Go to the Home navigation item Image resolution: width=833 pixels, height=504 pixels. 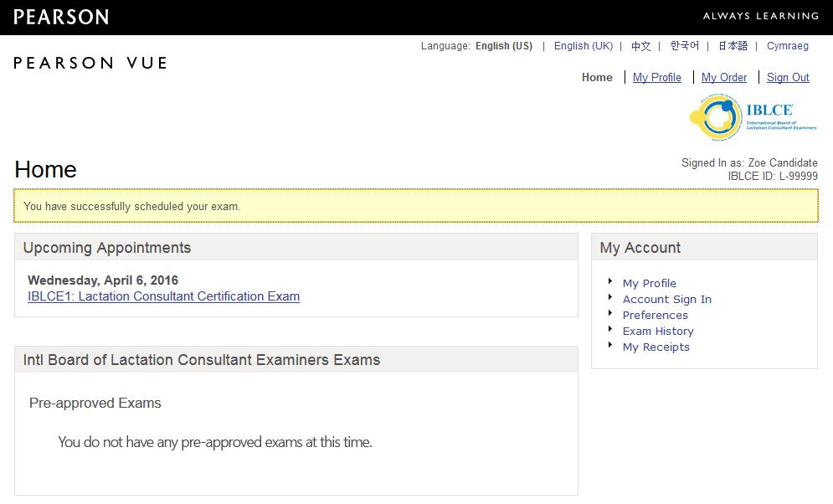[597, 78]
